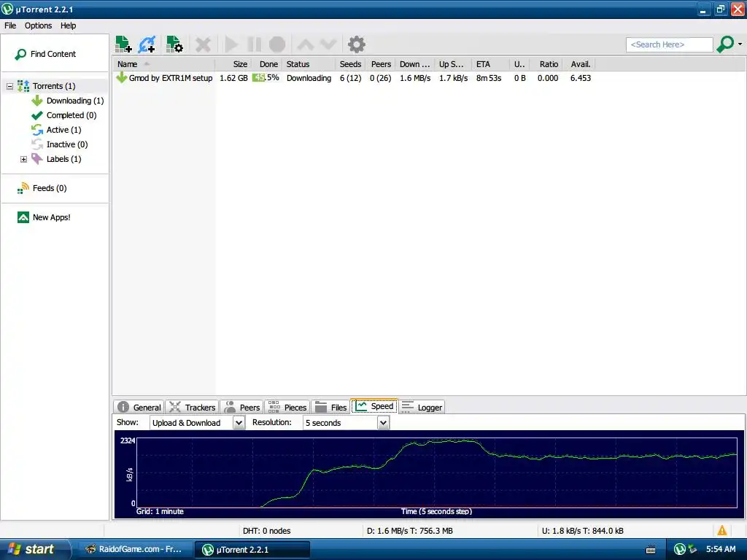The width and height of the screenshot is (747, 560).
Task: Collapse the Torrents (1) tree node
Action: coord(9,86)
